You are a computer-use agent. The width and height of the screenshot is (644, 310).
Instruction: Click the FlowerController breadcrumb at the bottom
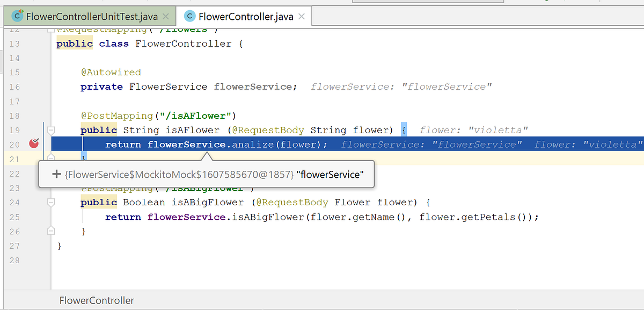point(97,300)
